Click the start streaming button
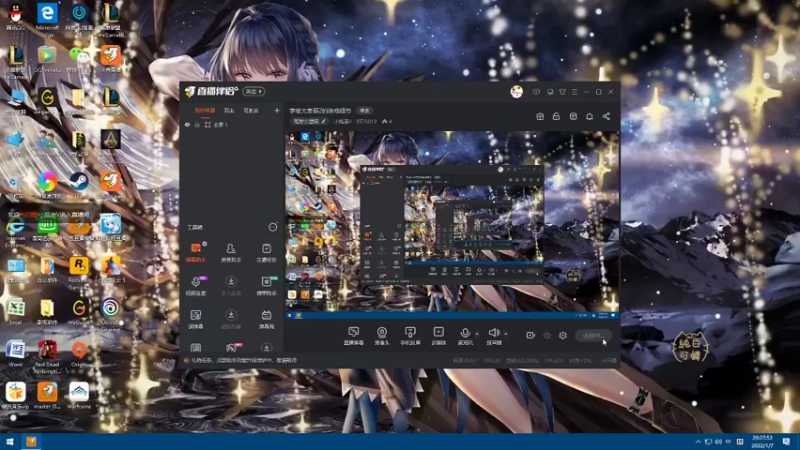This screenshot has width=800, height=450. pos(593,335)
